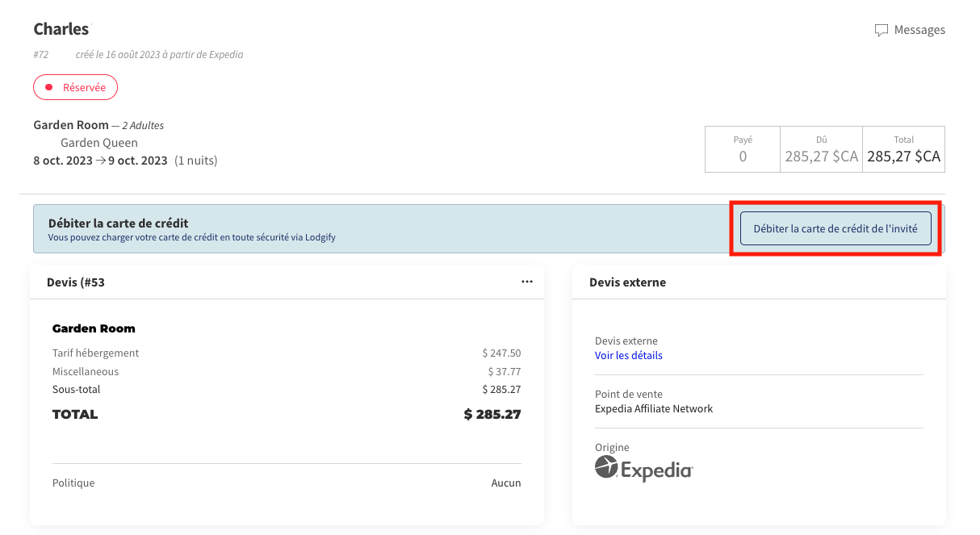Viewport: 980px width, 535px height.
Task: Select the Total column showing 285,27 $CA
Action: click(903, 149)
